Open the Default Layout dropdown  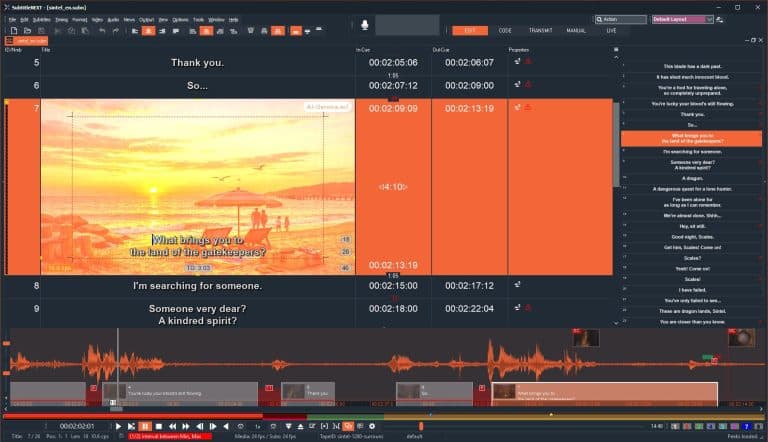(682, 19)
